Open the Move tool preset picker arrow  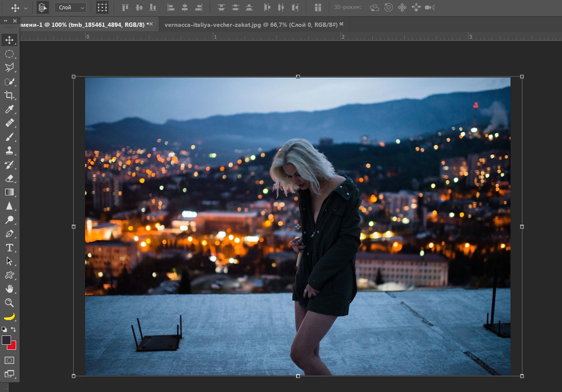click(25, 8)
